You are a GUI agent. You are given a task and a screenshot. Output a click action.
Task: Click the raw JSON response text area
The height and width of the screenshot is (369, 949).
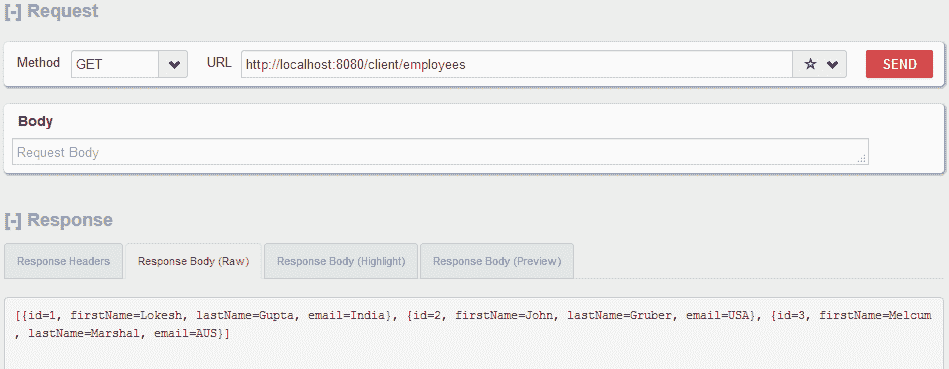[x=474, y=333]
